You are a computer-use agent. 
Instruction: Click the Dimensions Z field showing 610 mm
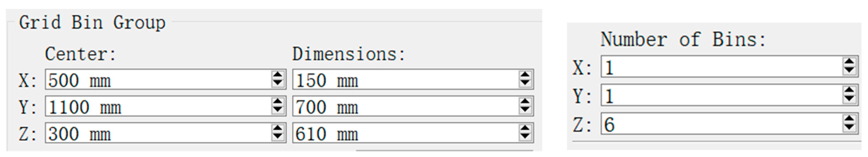[404, 133]
